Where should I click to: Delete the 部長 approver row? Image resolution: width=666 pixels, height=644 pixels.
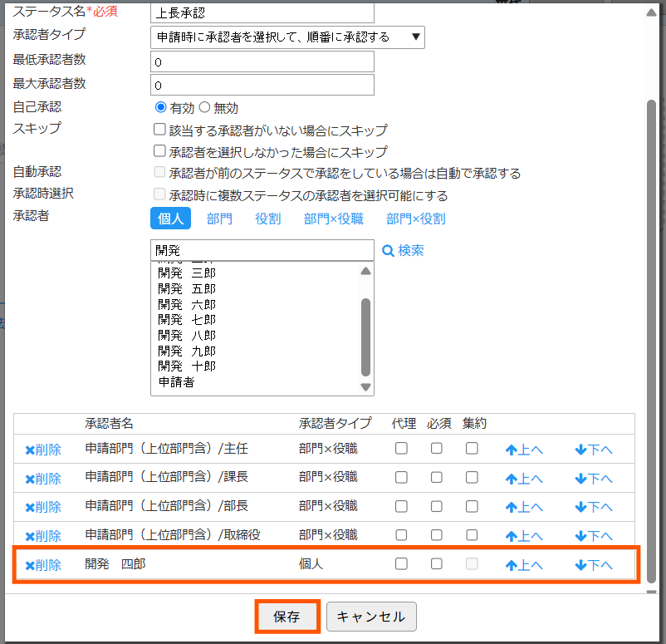[x=43, y=507]
